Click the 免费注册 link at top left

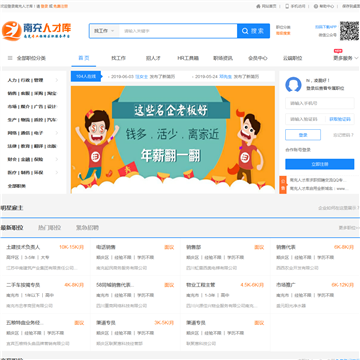coord(60,6)
